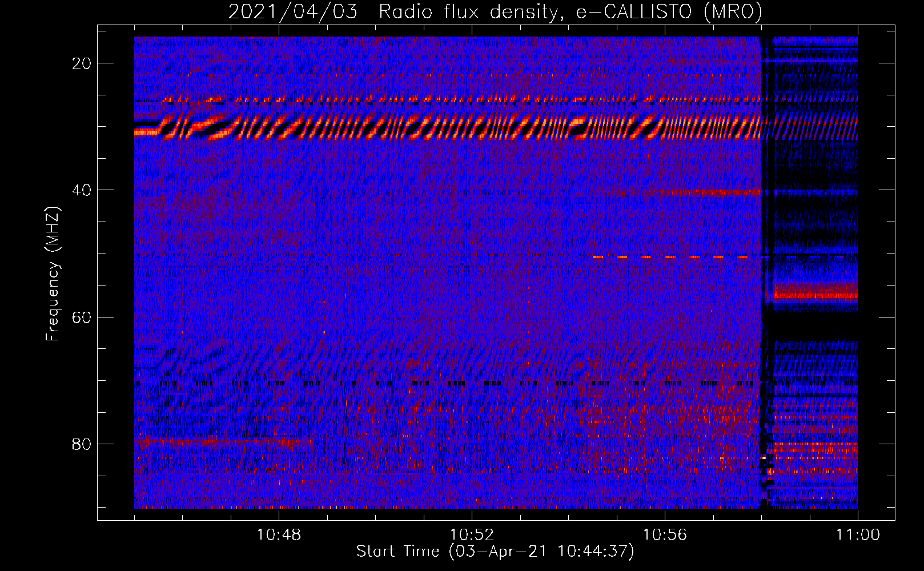Click the plot title '2021/04/03 Radio flux density'
The height and width of the screenshot is (571, 924).
[x=495, y=11]
